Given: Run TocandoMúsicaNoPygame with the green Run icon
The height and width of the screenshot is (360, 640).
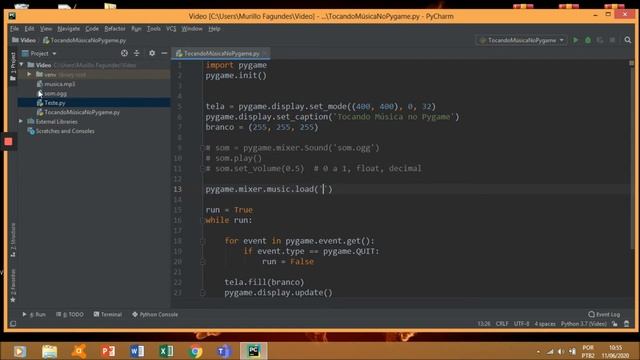Looking at the screenshot, I should coord(576,40).
